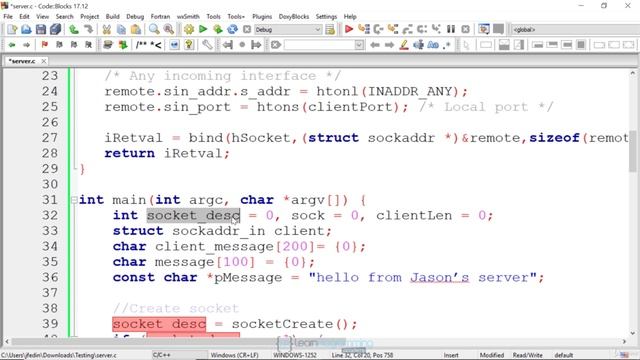Click the Build and run icon
The height and width of the screenshot is (360, 640).
coord(218,29)
